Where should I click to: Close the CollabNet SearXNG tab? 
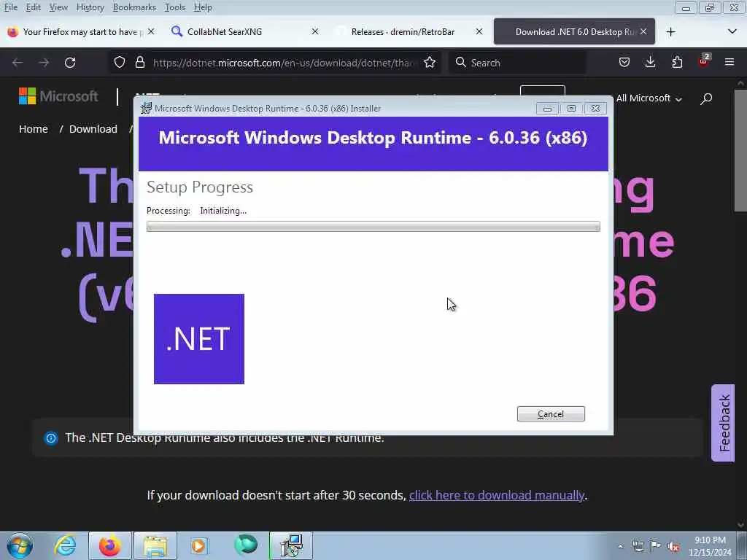[x=315, y=31]
